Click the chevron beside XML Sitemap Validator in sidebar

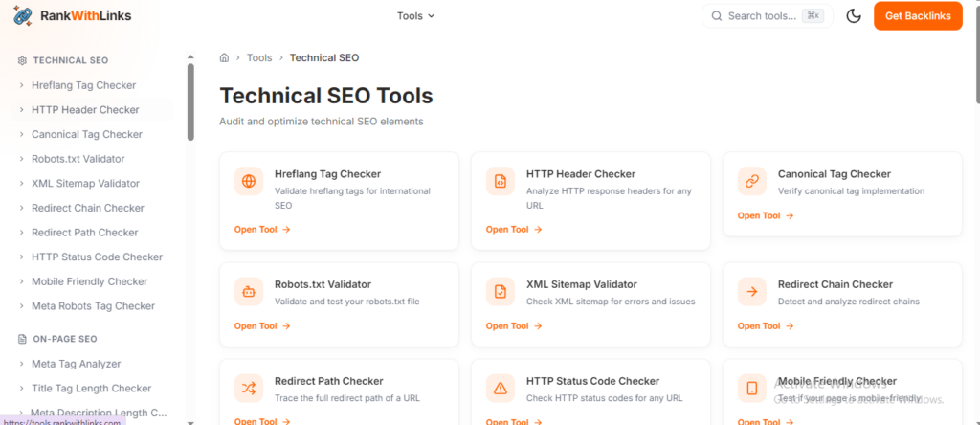pyautogui.click(x=22, y=183)
